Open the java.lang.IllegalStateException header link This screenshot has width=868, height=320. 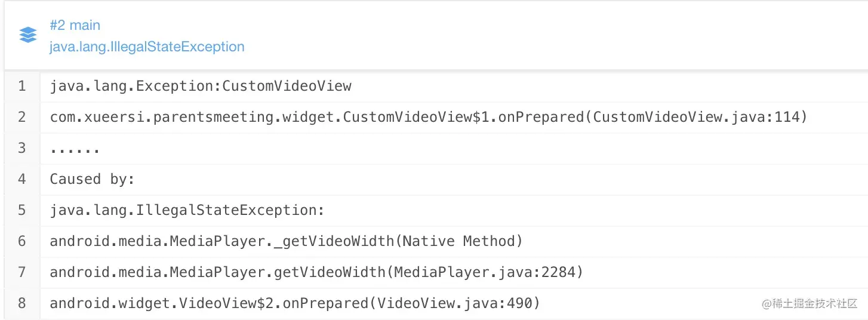tap(147, 47)
